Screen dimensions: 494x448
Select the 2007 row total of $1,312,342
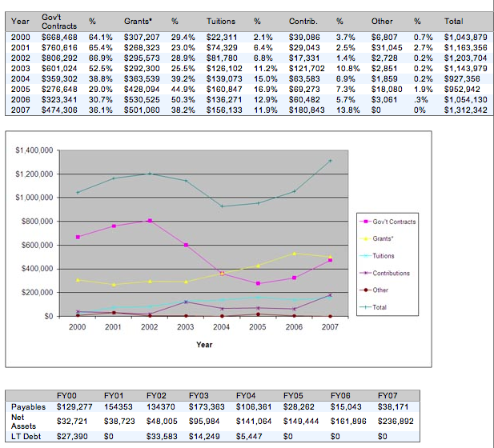click(x=465, y=110)
